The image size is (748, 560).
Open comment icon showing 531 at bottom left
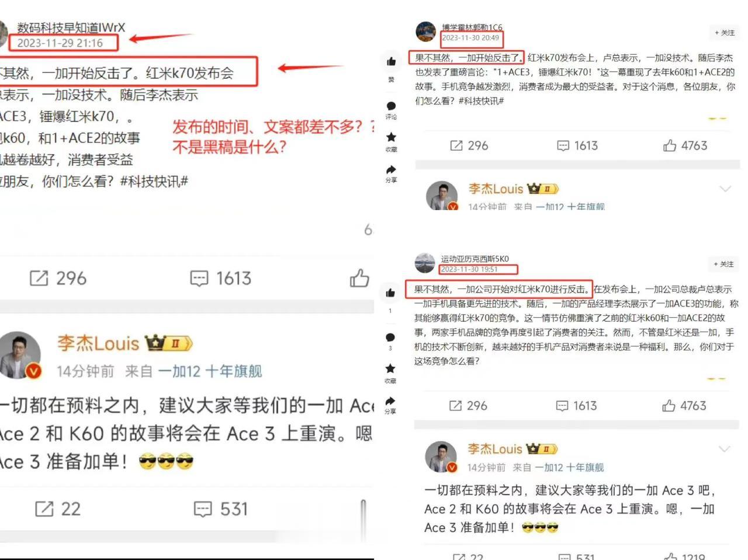[x=202, y=509]
